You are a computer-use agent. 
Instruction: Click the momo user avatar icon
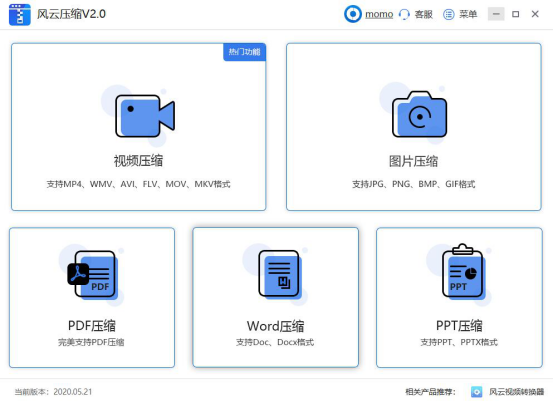click(353, 14)
